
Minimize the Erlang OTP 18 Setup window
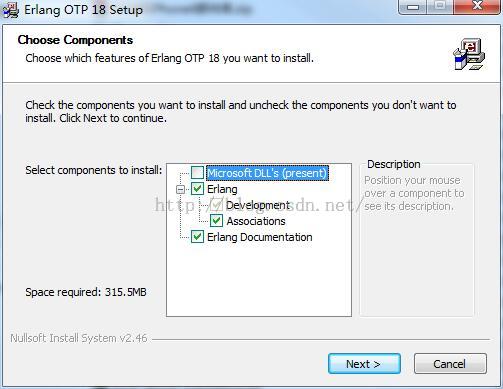pos(412,7)
